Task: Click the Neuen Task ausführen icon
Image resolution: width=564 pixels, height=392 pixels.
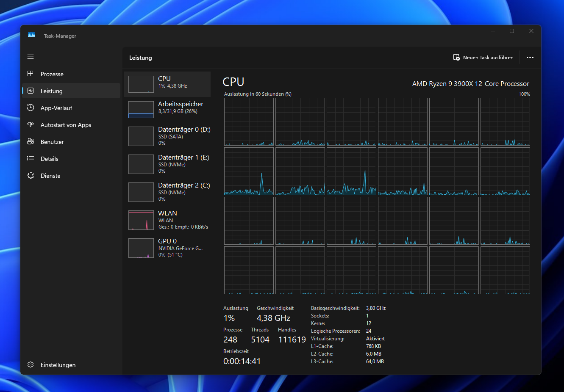Action: pyautogui.click(x=456, y=57)
